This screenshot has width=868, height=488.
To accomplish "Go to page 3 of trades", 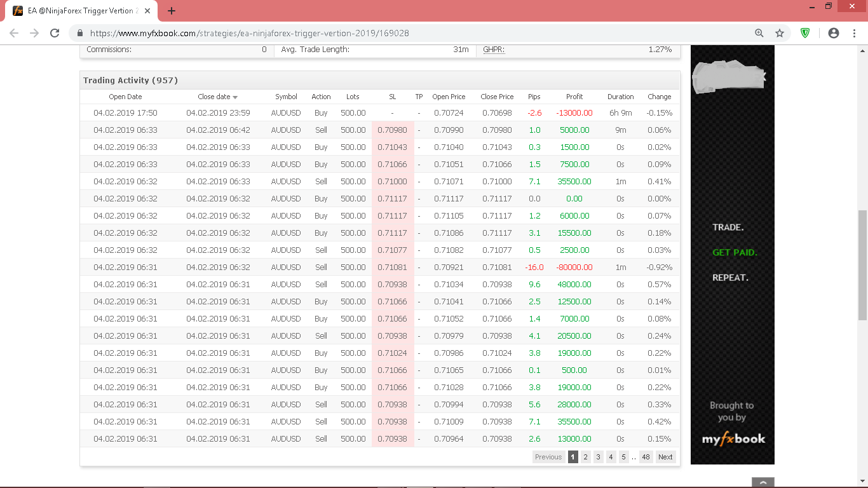I will (x=598, y=457).
